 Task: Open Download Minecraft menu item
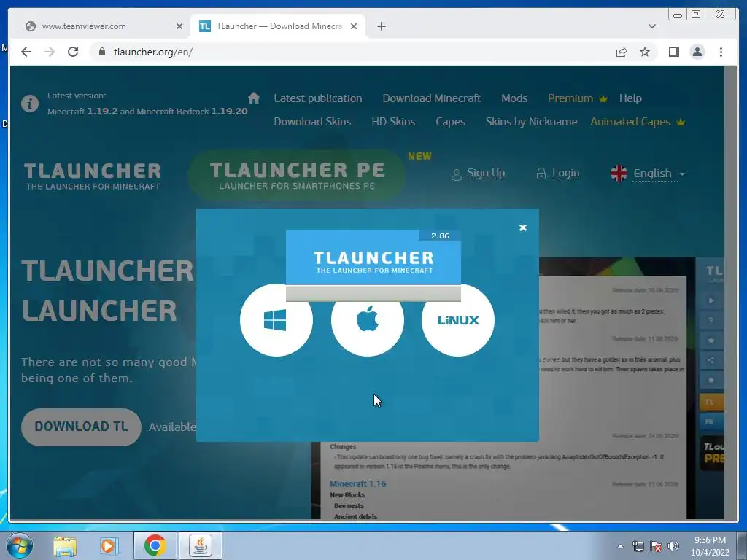[x=431, y=98]
